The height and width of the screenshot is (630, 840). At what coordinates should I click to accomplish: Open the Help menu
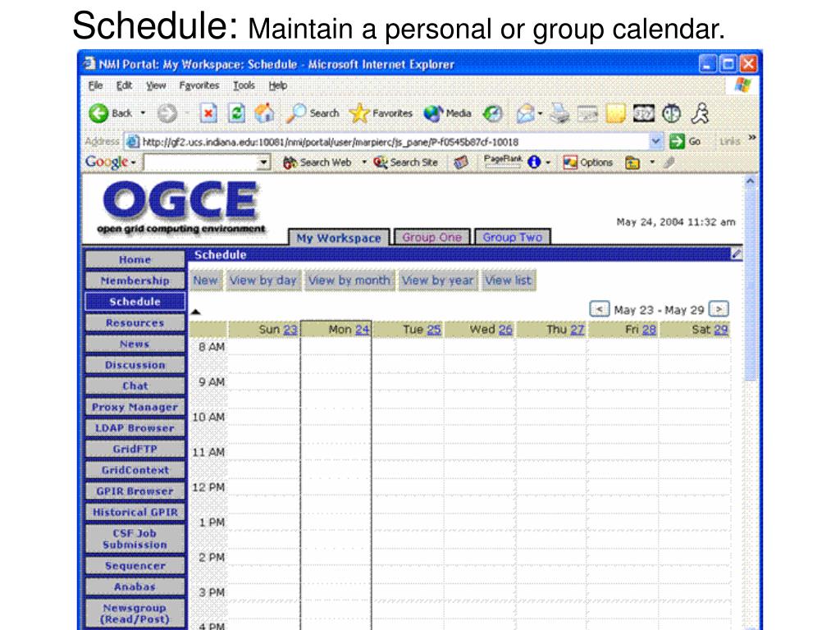[x=278, y=85]
